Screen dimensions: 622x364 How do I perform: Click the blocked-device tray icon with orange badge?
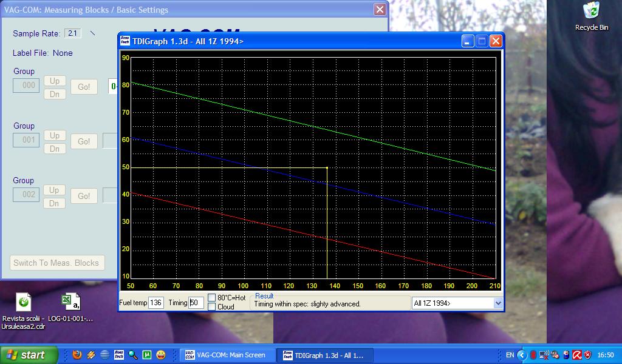555,355
